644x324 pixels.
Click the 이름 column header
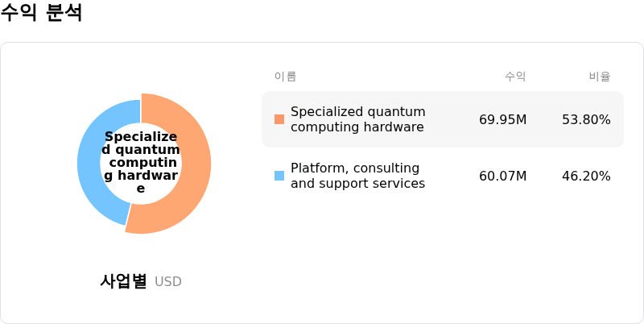coord(286,77)
